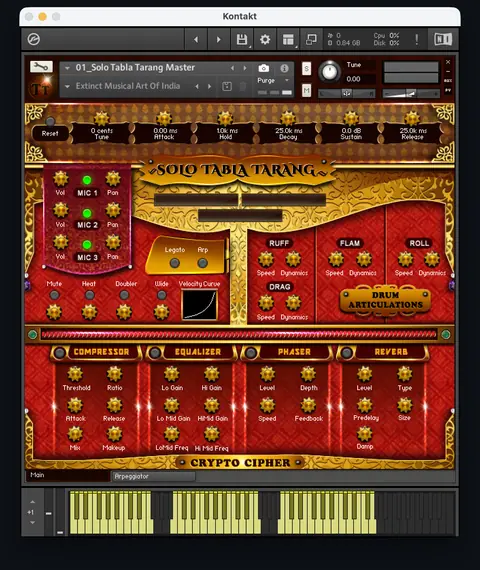Click the save floppy disk icon
This screenshot has height=570, width=480.
(242, 39)
